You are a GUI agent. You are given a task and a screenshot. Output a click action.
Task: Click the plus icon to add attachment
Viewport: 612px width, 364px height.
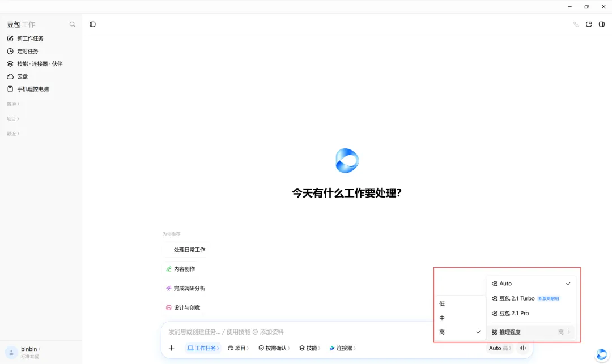point(171,348)
